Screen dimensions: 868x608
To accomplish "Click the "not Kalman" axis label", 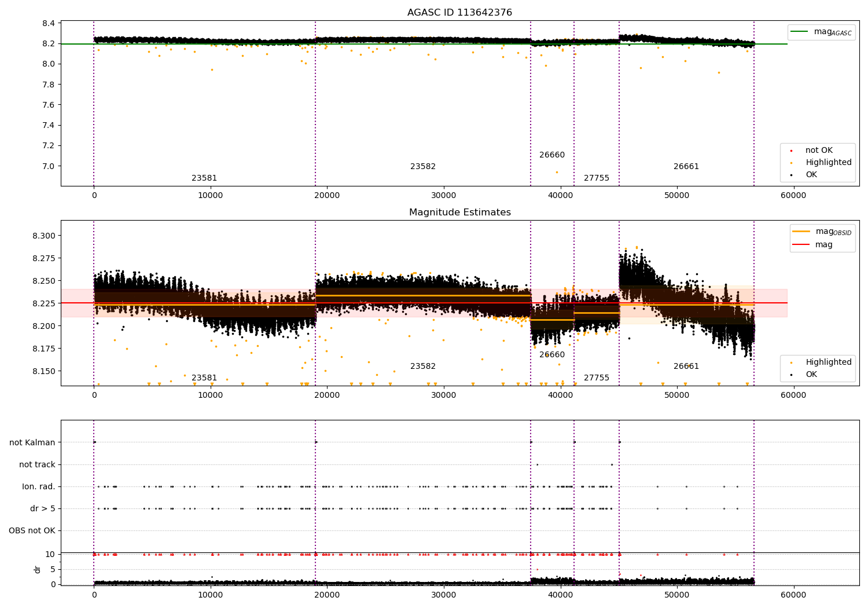I will click(x=32, y=443).
